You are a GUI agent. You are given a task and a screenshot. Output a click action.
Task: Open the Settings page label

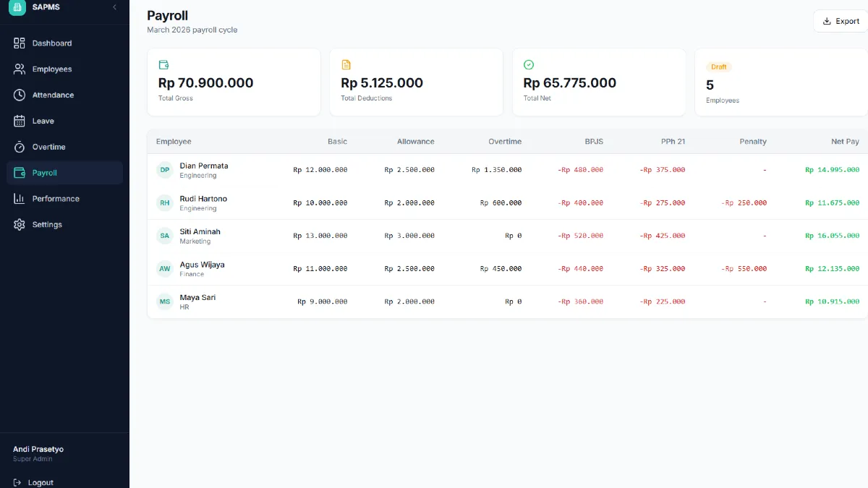point(47,224)
